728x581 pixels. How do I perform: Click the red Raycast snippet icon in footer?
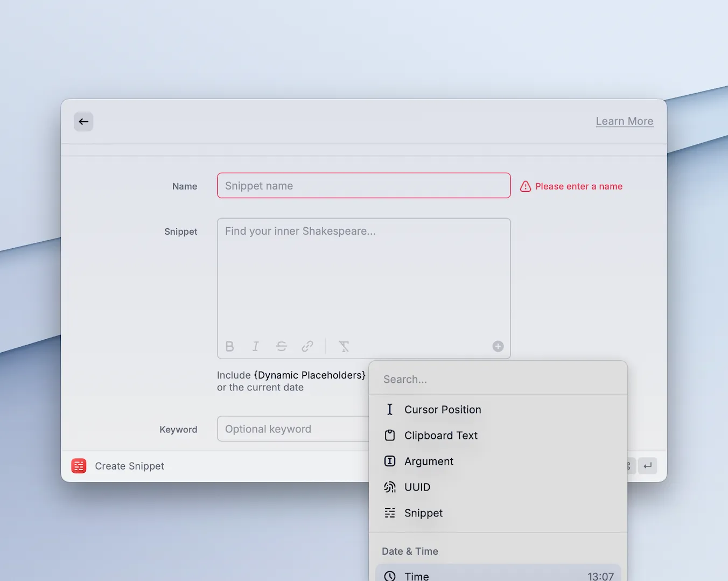click(79, 466)
